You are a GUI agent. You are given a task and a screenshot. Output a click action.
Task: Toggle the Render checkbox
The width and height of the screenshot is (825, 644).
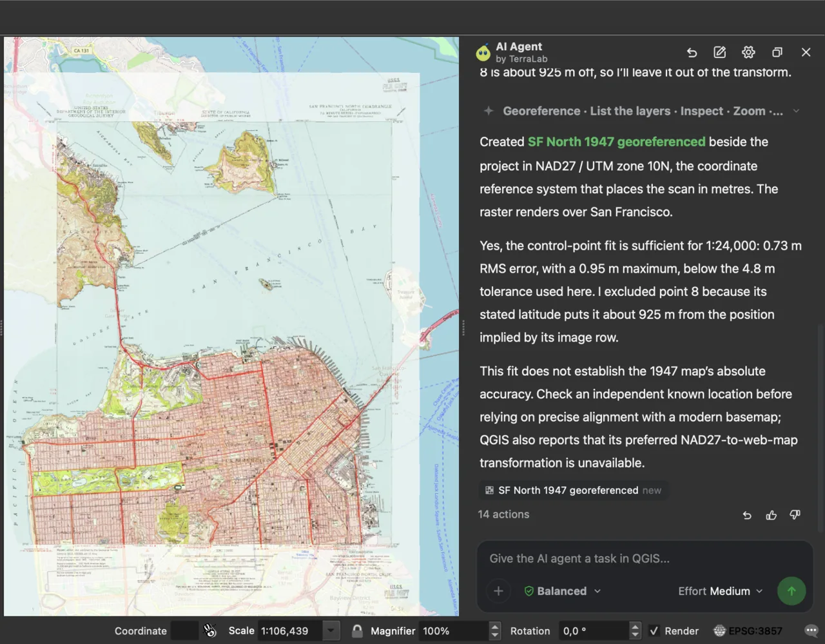[654, 631]
